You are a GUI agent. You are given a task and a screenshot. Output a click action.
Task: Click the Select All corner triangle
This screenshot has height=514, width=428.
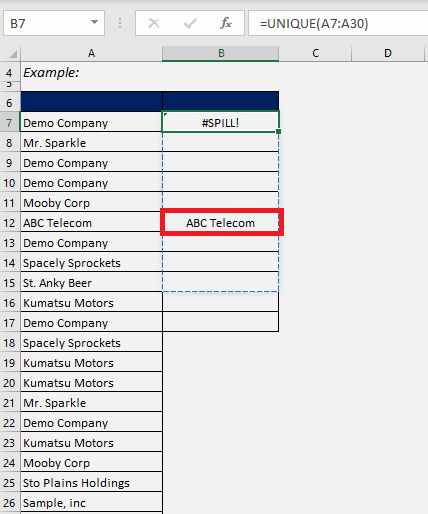13,54
